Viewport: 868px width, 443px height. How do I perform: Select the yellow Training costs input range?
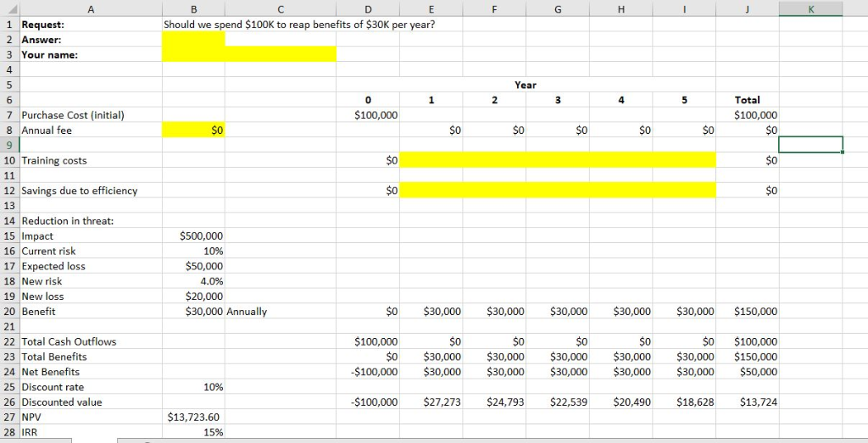558,160
